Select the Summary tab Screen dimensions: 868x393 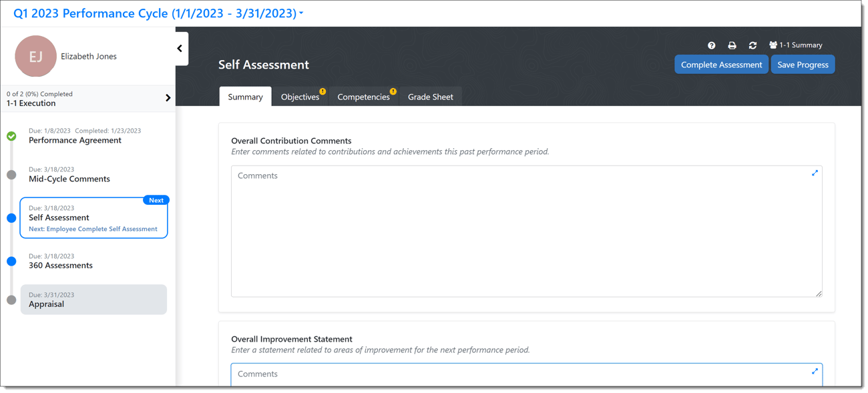pyautogui.click(x=245, y=96)
